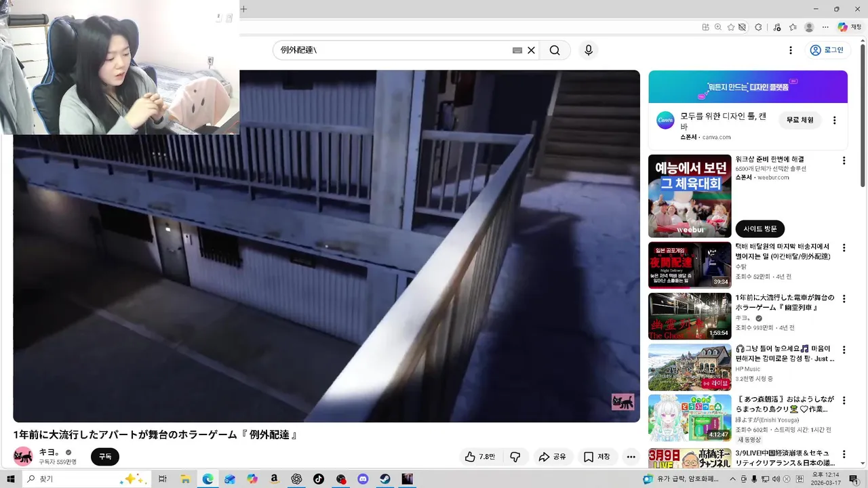The width and height of the screenshot is (868, 488).
Task: Open Edge settings and more menu
Action: [x=825, y=27]
